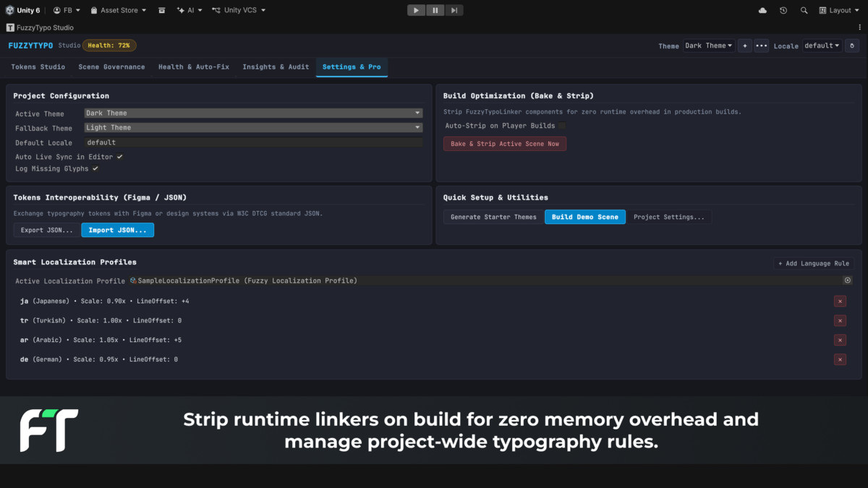
Task: Click the FUZZYTYPO Studio logo text
Action: pyautogui.click(x=44, y=46)
